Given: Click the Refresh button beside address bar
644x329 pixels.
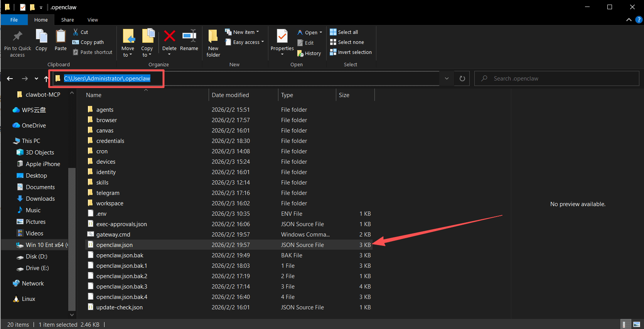Looking at the screenshot, I should (462, 79).
